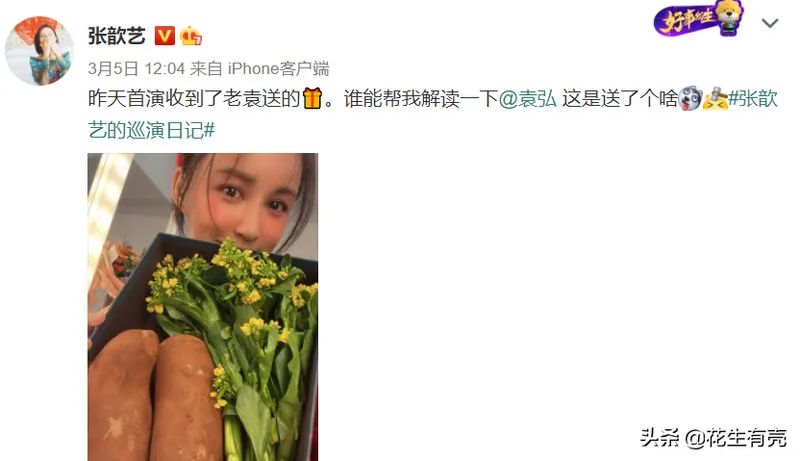This screenshot has height=461, width=800.
Task: Click the 头条 @花生有壳 watermark
Action: (x=713, y=438)
